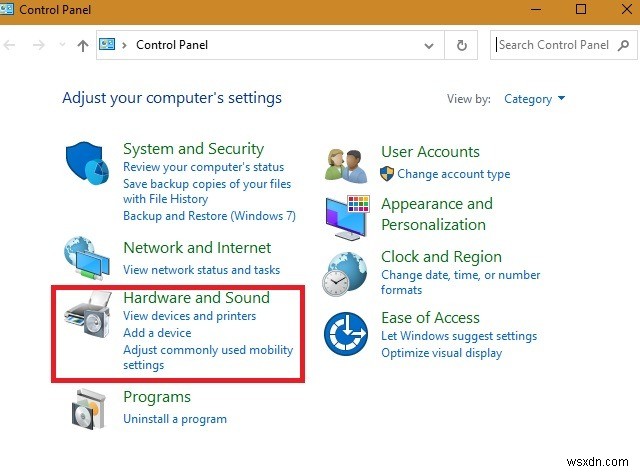Open Network and Internet globe icon
Screen dimensions: 640x472
[87, 258]
